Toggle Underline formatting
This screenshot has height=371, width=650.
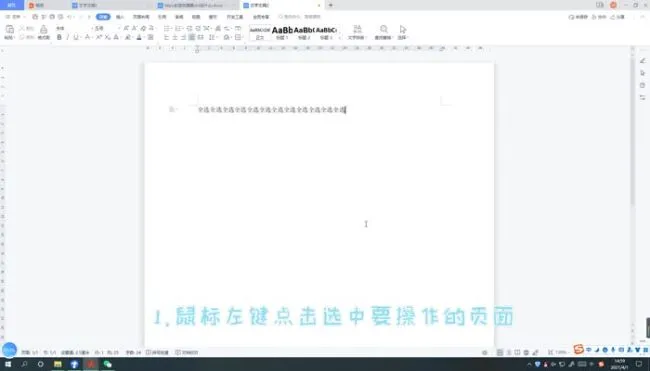pyautogui.click(x=75, y=37)
